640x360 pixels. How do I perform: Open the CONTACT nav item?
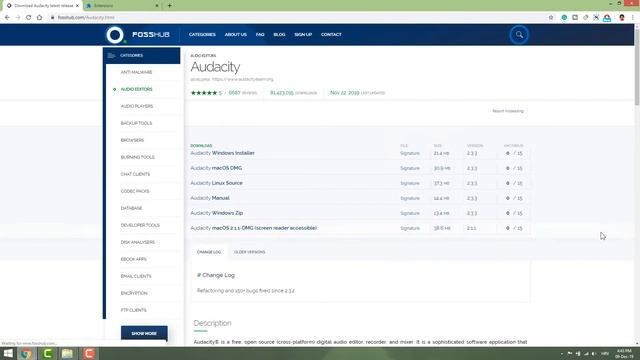[331, 35]
